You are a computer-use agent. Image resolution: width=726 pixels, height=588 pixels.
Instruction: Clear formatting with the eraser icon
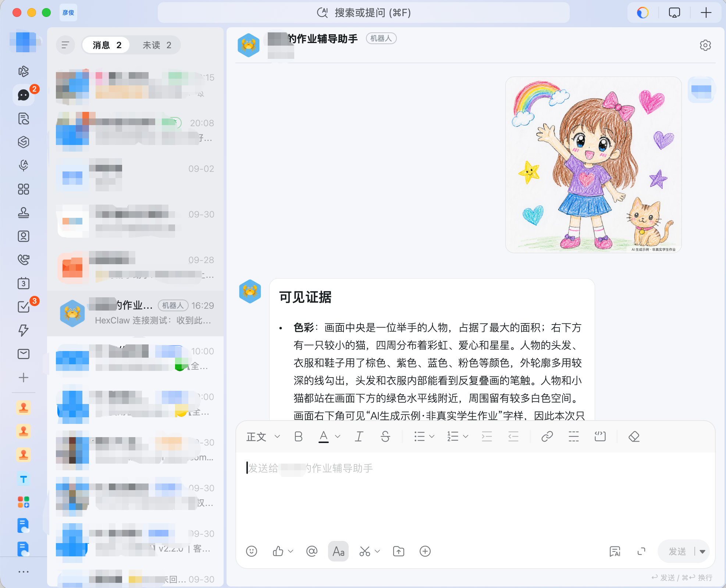tap(634, 437)
